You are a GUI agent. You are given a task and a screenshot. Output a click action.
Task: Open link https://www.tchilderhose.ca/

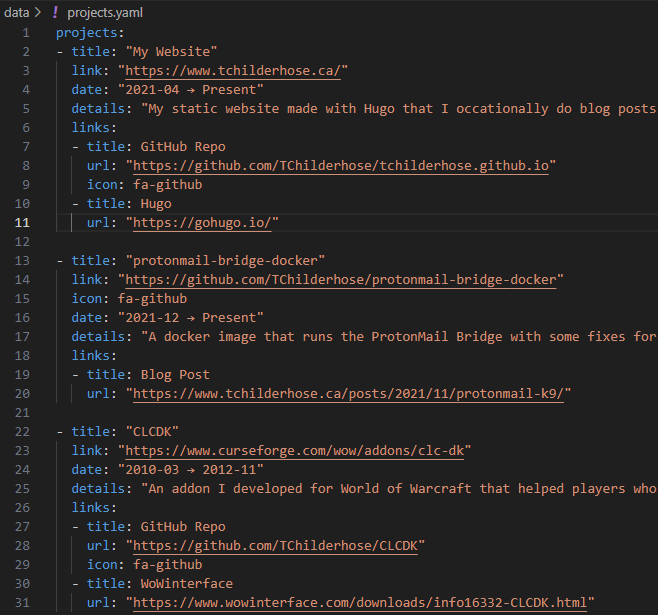pyautogui.click(x=232, y=70)
